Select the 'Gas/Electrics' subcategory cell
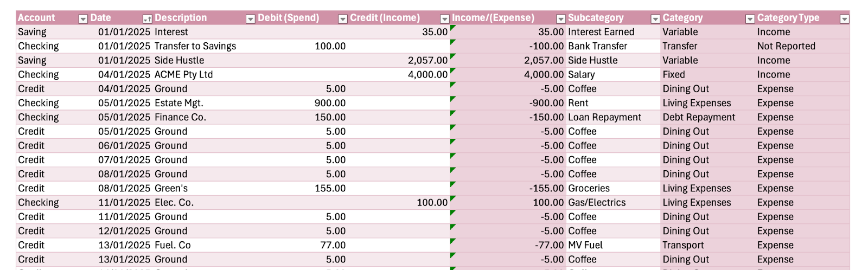Viewport: 868px width, 270px height. pos(613,202)
